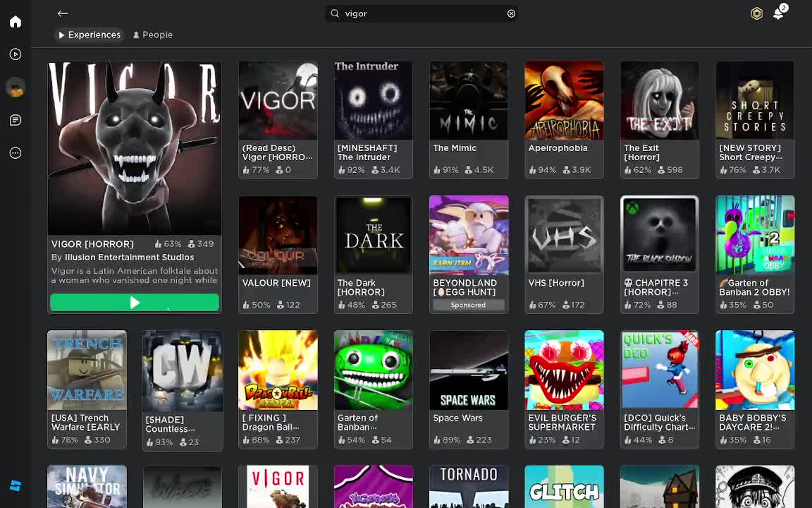Go to Home in the sidebar
The image size is (812, 508).
[16, 21]
